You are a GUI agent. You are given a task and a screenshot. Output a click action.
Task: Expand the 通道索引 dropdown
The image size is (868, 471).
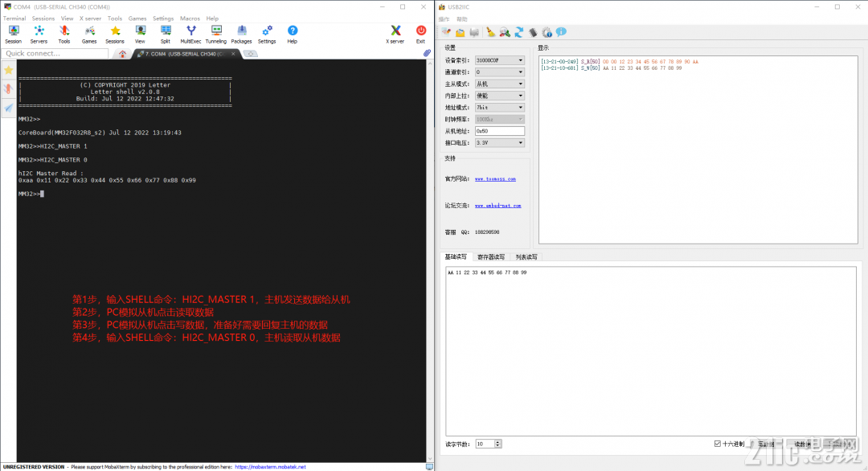tap(499, 72)
